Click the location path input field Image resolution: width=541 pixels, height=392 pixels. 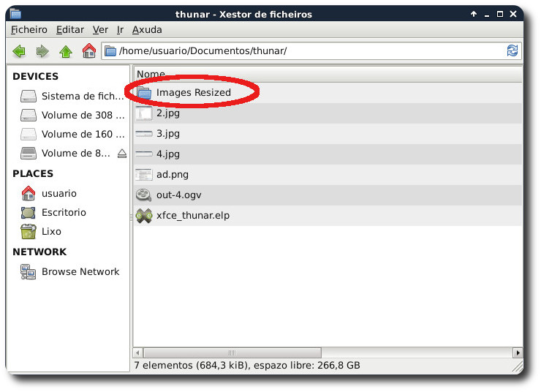coord(307,51)
